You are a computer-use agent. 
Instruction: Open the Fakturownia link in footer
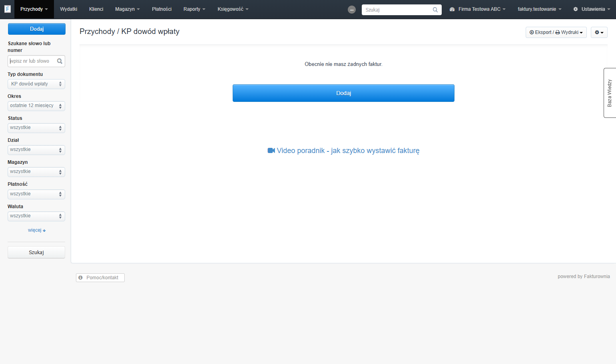click(597, 276)
